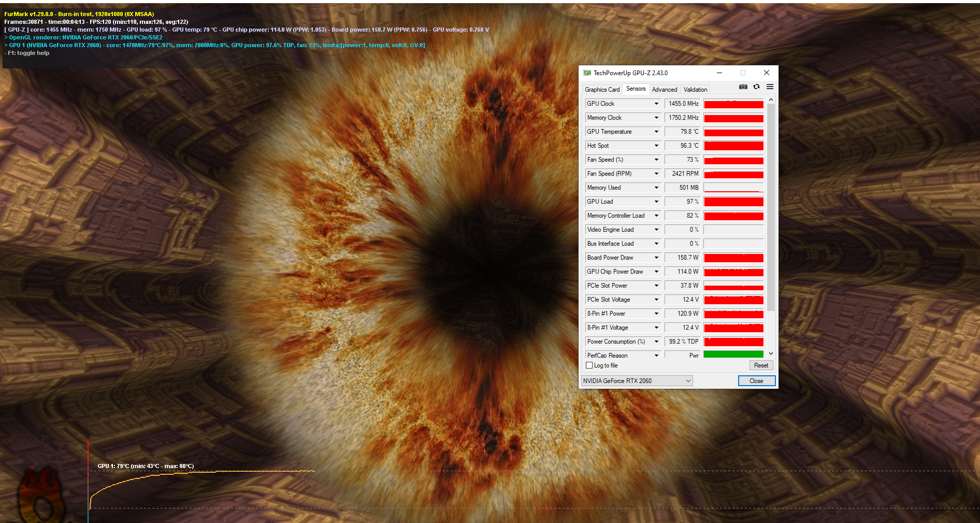This screenshot has height=523, width=980.
Task: Switch to the Advanced tab
Action: (665, 89)
